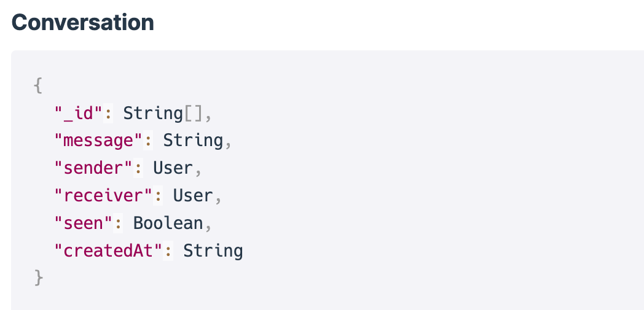
Task: Click the "_id" key in the code
Action: pyautogui.click(x=79, y=113)
